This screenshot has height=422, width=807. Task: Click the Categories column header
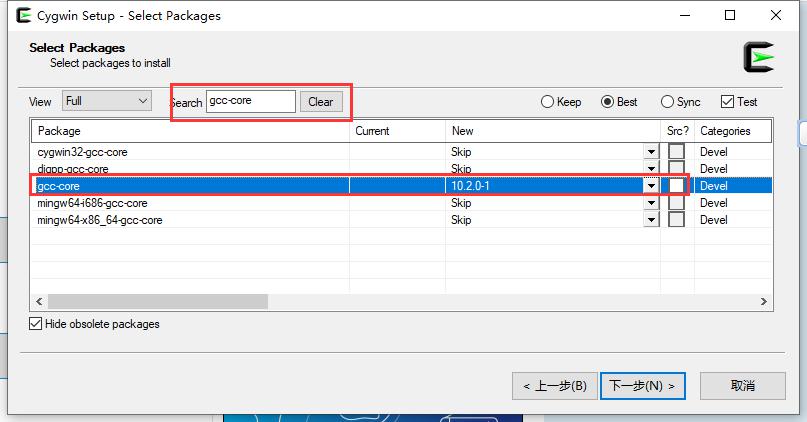coord(732,131)
